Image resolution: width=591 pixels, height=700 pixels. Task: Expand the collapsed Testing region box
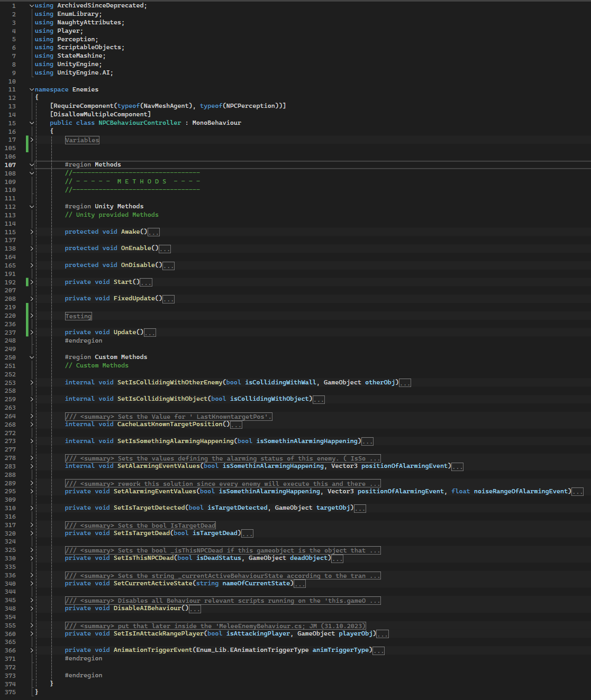pyautogui.click(x=78, y=316)
